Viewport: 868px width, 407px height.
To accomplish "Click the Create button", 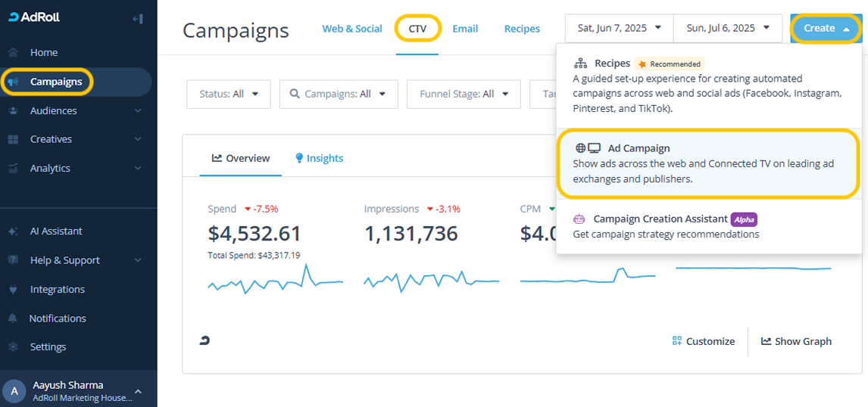I will 825,28.
